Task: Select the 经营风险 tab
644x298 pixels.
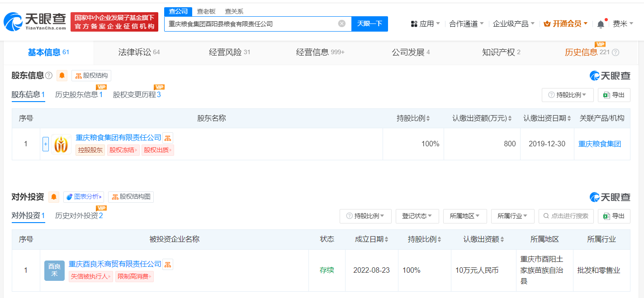Action: (229, 52)
